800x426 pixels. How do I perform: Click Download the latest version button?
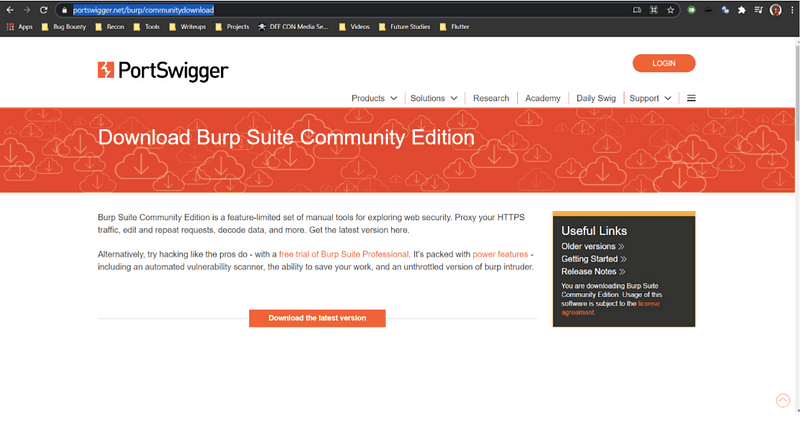(317, 318)
